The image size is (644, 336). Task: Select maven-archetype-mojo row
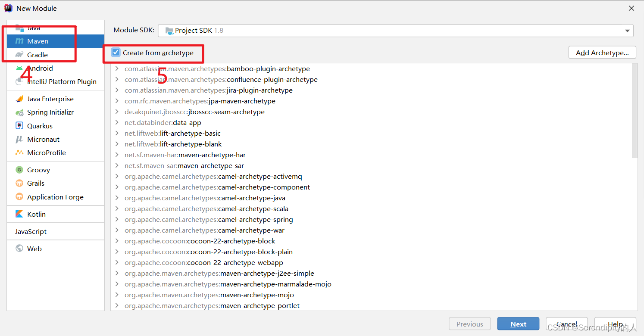click(x=371, y=295)
